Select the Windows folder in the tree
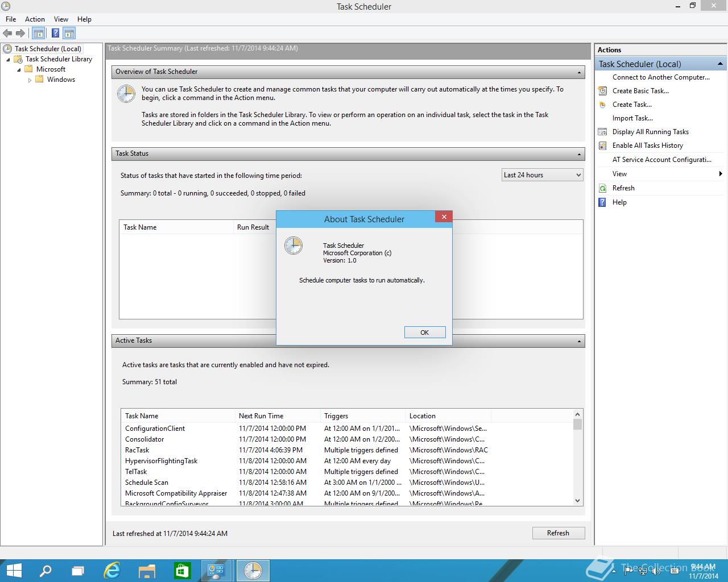 pos(61,80)
